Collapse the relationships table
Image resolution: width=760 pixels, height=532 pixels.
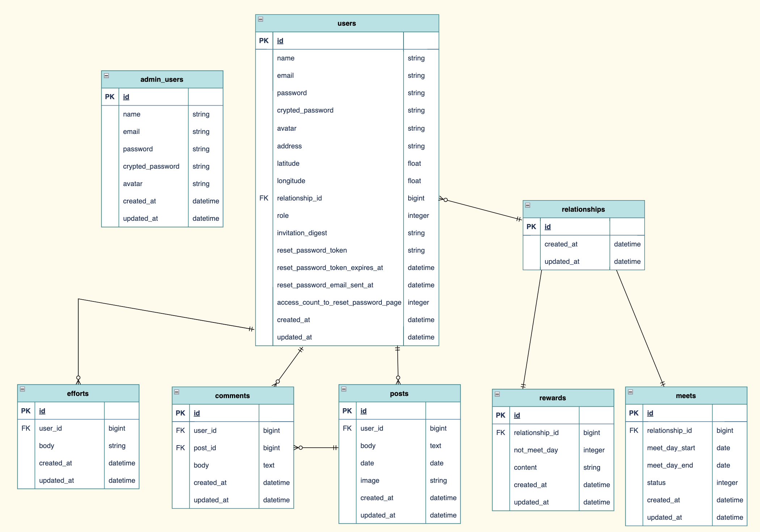click(x=528, y=205)
